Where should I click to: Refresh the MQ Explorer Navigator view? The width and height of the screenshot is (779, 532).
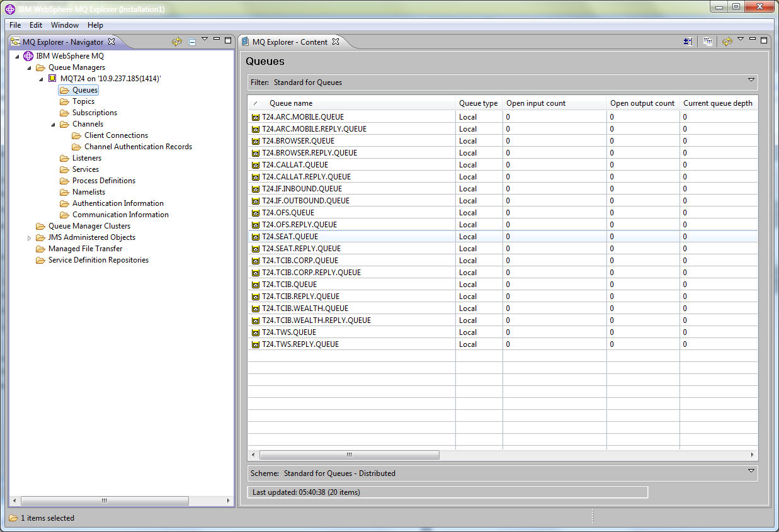click(177, 42)
